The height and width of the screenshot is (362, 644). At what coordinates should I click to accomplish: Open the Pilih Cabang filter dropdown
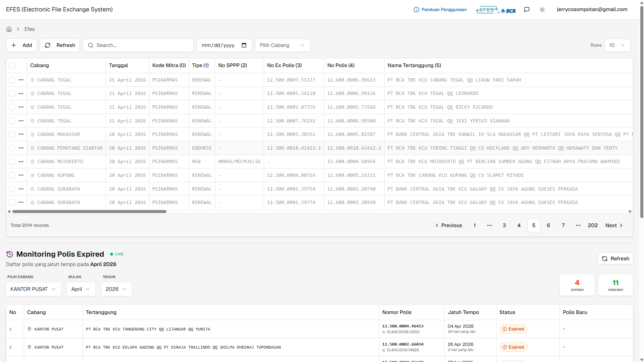283,45
